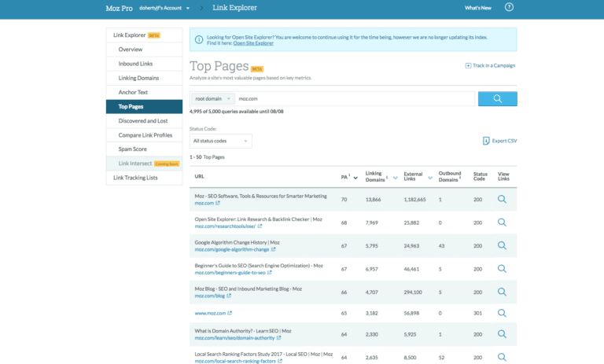Open external link icon for researchtools/ose
The image size is (604, 364).
pos(260,226)
